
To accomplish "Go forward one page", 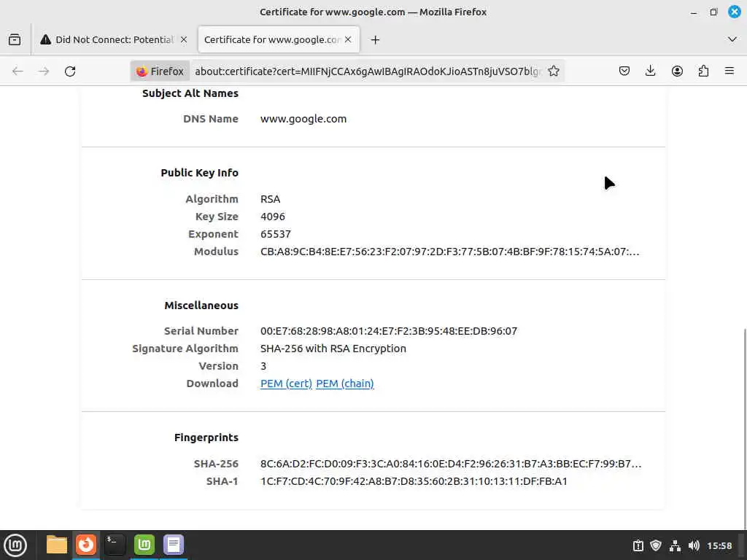I will coord(44,71).
